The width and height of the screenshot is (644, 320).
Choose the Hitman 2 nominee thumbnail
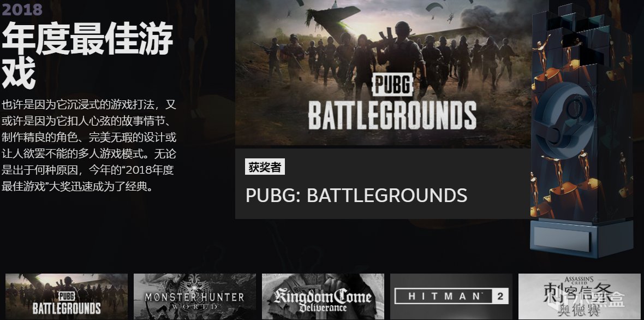pos(451,297)
